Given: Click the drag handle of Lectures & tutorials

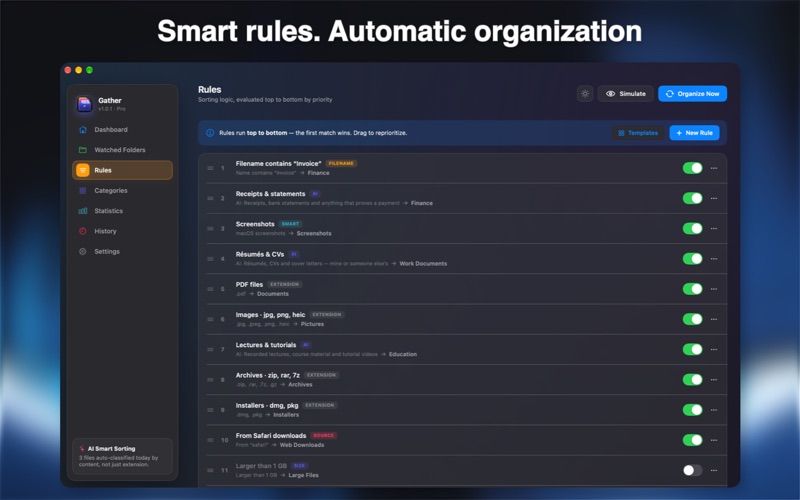Looking at the screenshot, I should coord(210,349).
